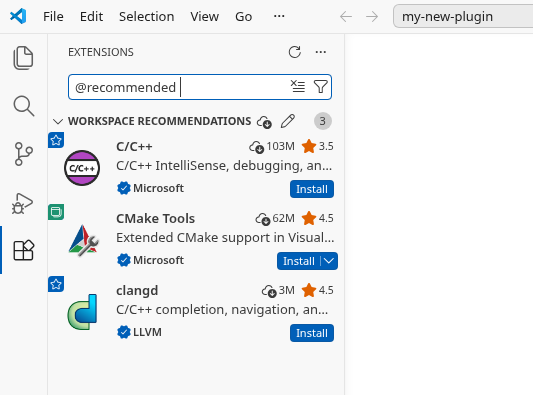Click the clangd 3M download count
The image size is (533, 395).
click(x=278, y=291)
